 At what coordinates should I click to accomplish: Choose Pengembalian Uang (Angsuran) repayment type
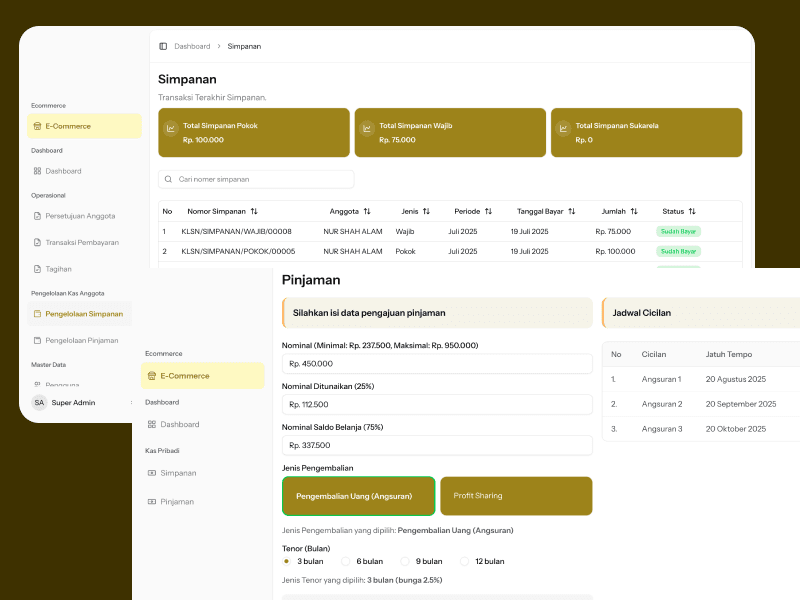point(359,496)
